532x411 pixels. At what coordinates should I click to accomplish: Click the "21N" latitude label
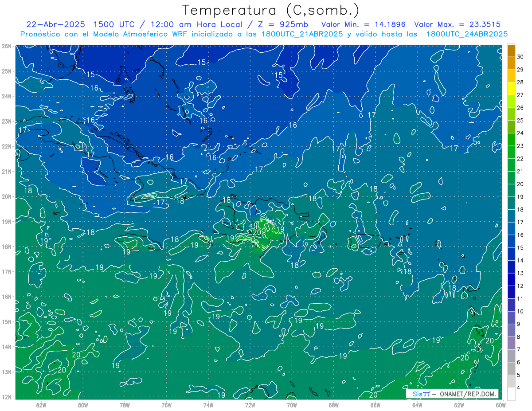point(6,171)
